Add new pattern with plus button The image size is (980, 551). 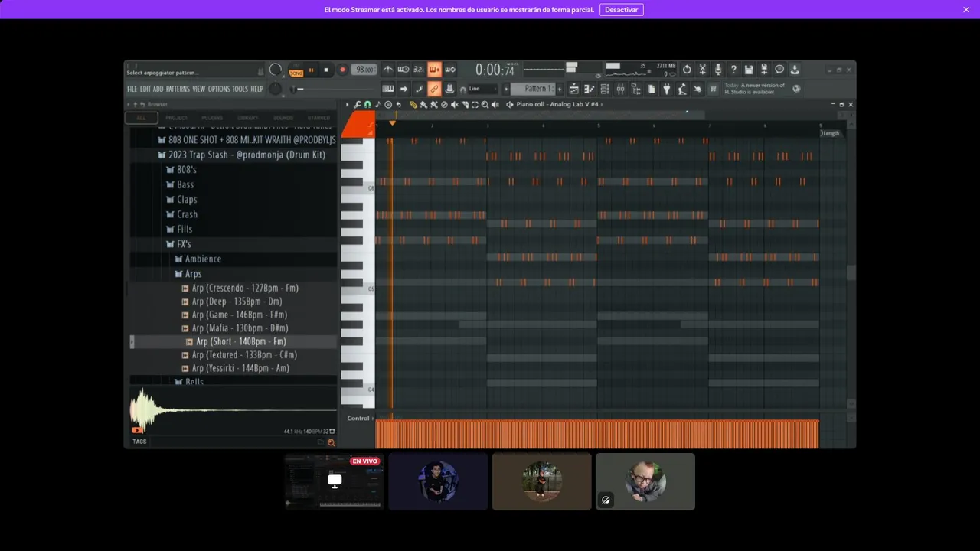pyautogui.click(x=560, y=89)
